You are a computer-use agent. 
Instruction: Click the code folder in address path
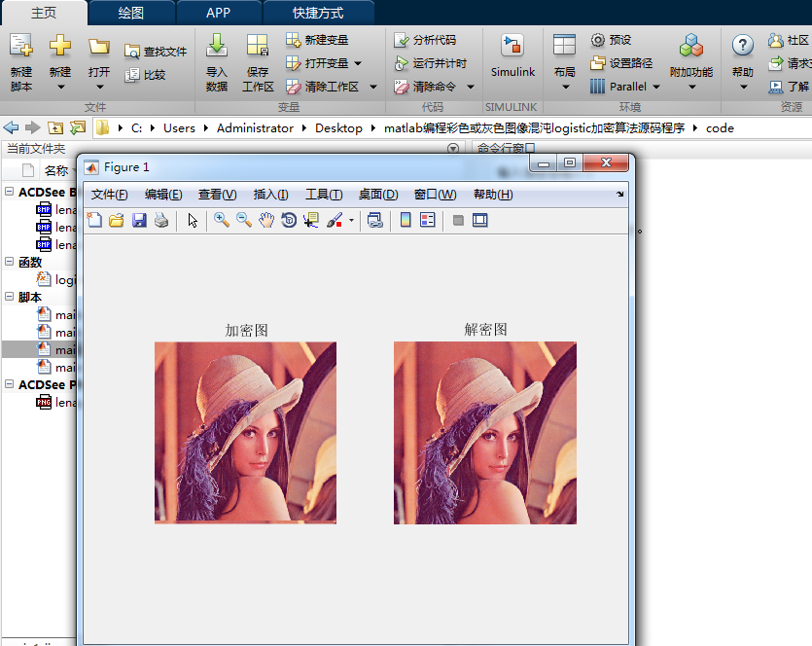coord(720,128)
